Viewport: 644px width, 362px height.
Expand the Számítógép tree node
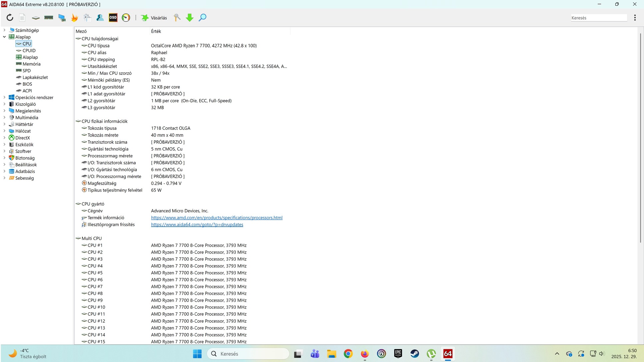tap(4, 30)
